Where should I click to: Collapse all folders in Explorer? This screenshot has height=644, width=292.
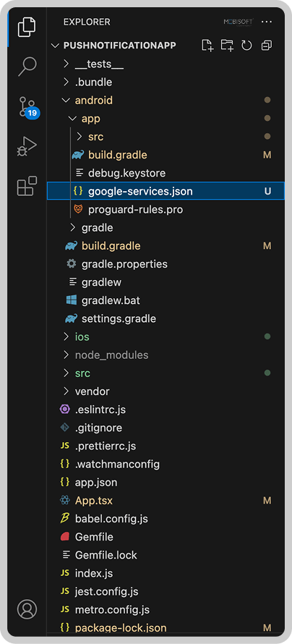click(x=267, y=45)
